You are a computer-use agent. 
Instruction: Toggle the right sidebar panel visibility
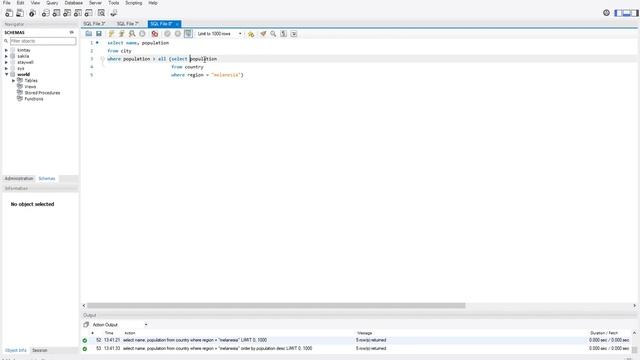[x=635, y=13]
